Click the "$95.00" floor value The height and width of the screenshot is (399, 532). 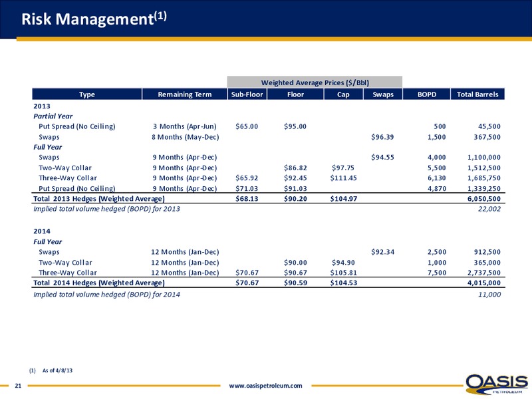[x=295, y=126]
